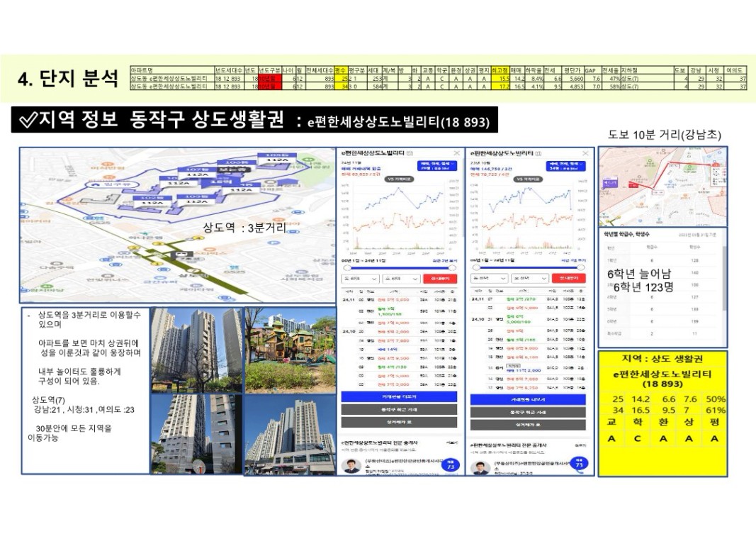Open the blue-sky apartment towers photo above the concrete building photo
The height and width of the screenshot is (534, 756).
(x=197, y=350)
